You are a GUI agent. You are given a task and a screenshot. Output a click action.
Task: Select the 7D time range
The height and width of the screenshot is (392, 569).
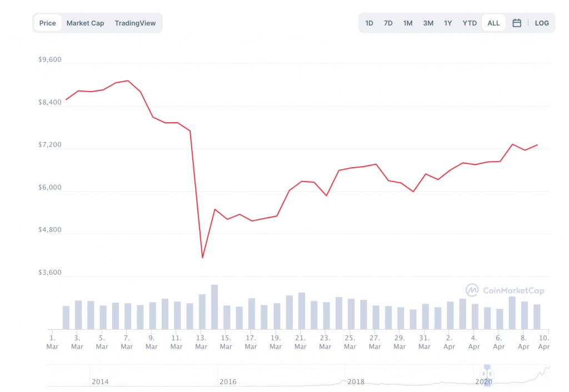click(x=388, y=23)
